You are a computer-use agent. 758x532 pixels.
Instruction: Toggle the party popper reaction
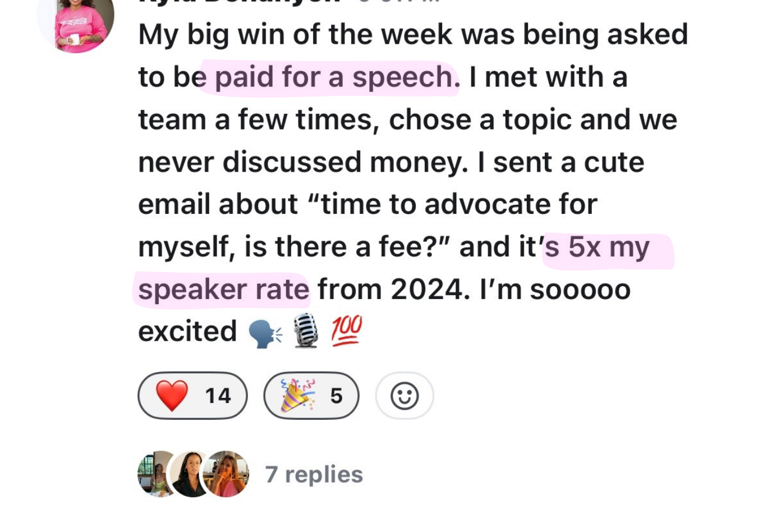pos(311,396)
